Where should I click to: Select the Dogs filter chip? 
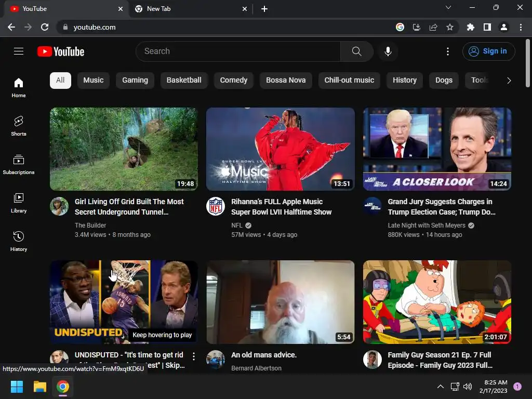(444, 81)
